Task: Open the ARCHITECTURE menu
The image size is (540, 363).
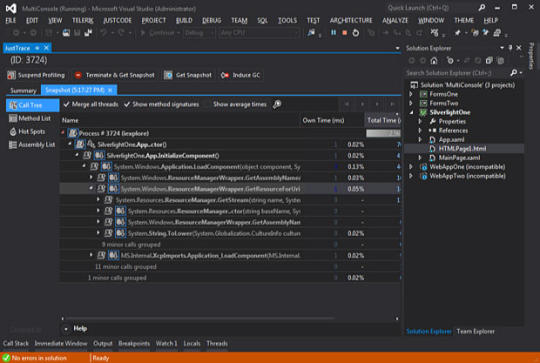Action: tap(351, 21)
